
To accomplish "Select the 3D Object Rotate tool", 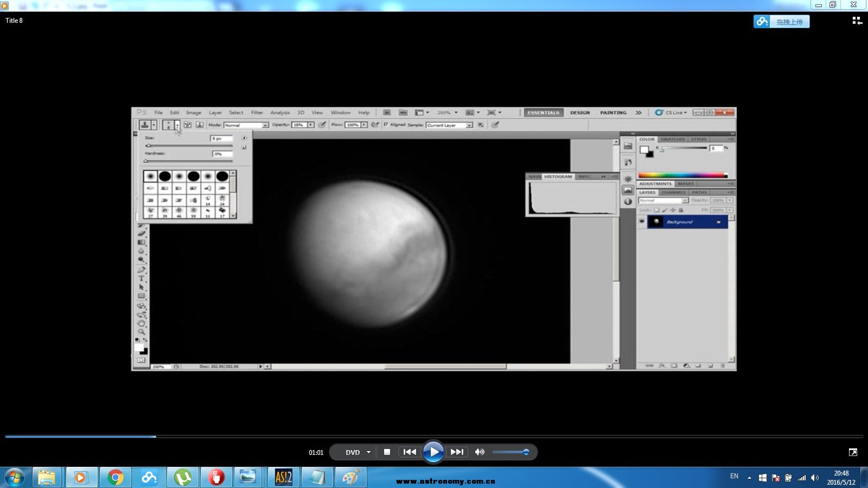I will click(142, 306).
